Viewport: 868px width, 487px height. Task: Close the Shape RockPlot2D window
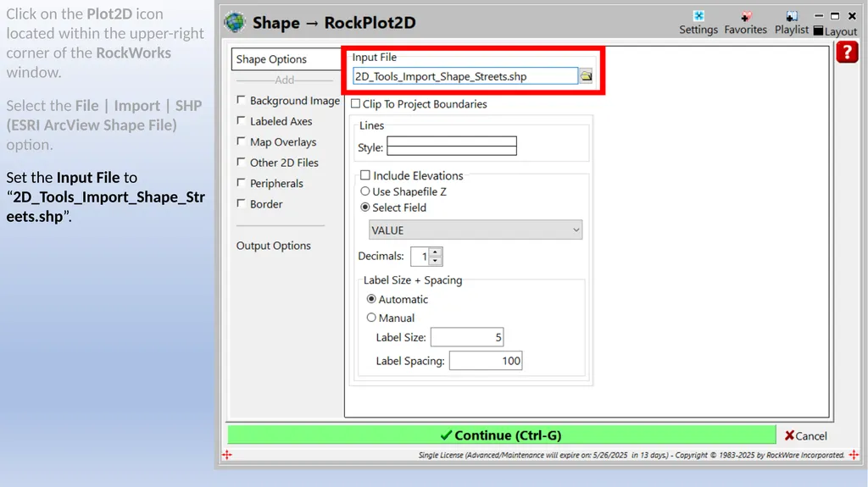click(x=852, y=16)
